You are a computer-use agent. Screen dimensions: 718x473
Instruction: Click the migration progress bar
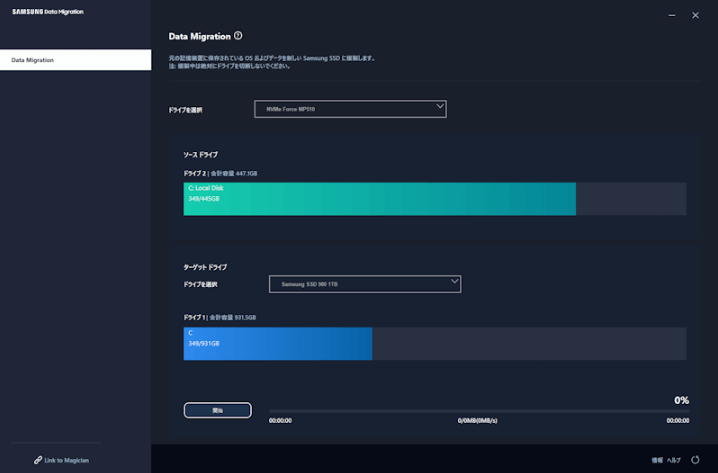click(479, 411)
